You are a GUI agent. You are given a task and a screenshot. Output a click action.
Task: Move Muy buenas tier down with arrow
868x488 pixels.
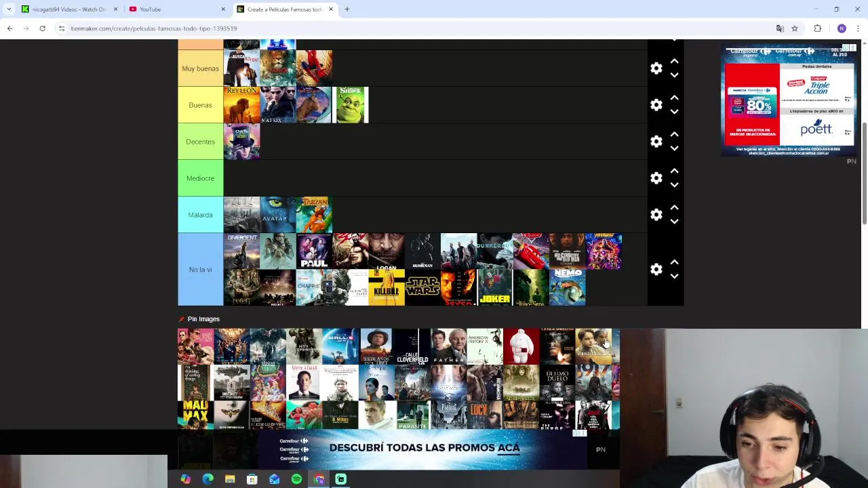click(x=674, y=75)
